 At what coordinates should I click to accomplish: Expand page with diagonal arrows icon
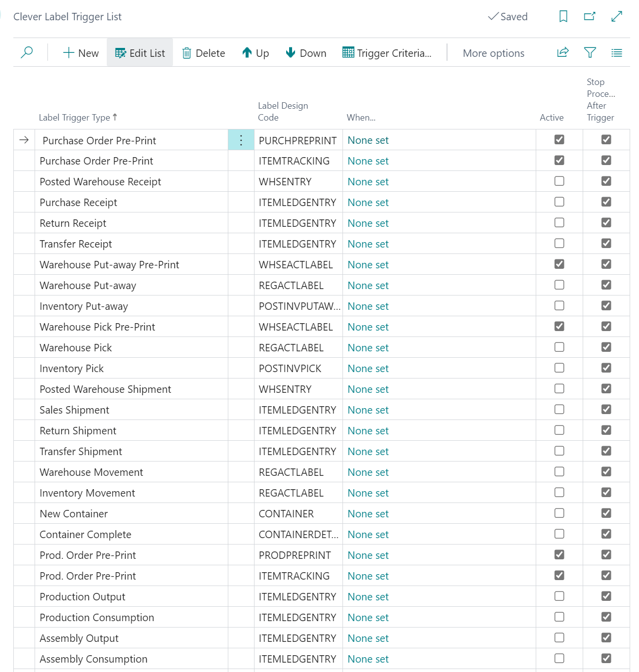pos(616,17)
